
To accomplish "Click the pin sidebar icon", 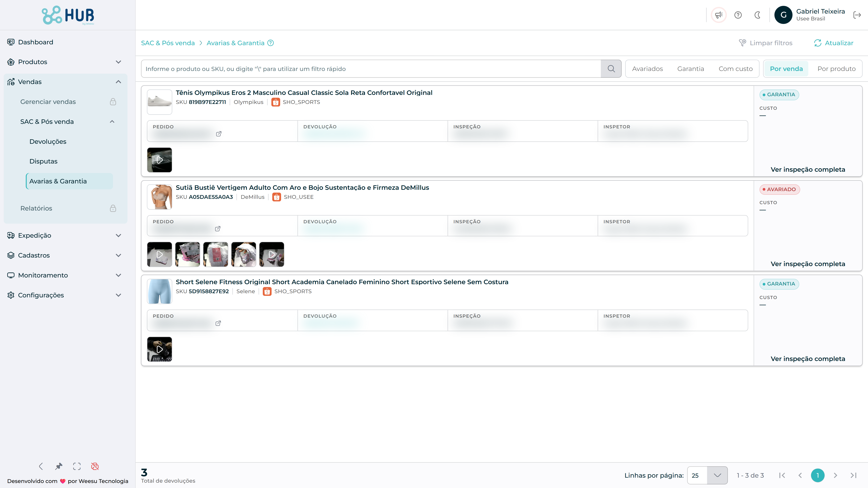I will coord(59,466).
